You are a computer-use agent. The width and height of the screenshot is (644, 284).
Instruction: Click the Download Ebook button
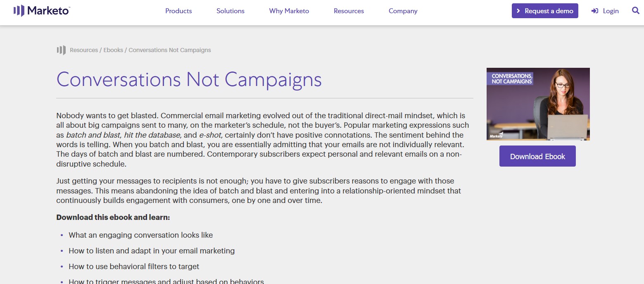pyautogui.click(x=537, y=156)
